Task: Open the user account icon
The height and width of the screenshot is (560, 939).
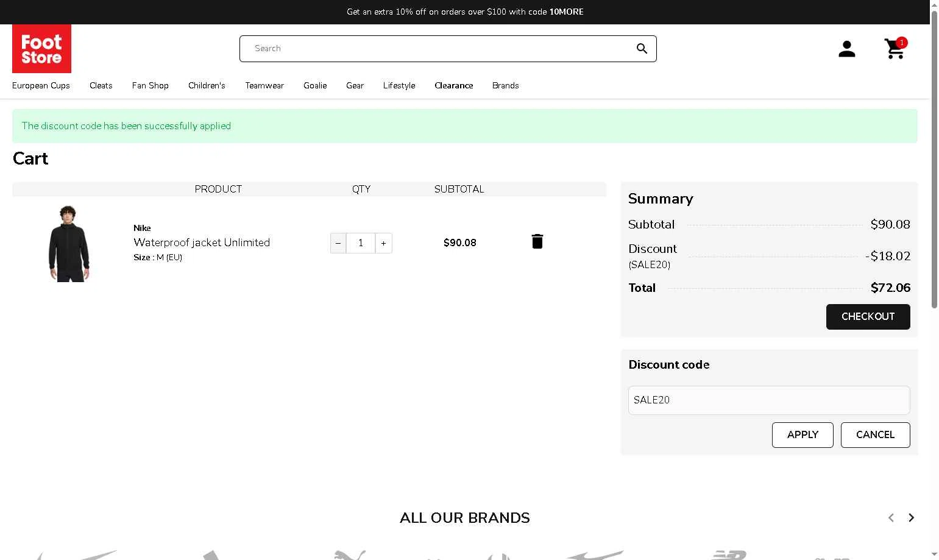Action: click(846, 49)
